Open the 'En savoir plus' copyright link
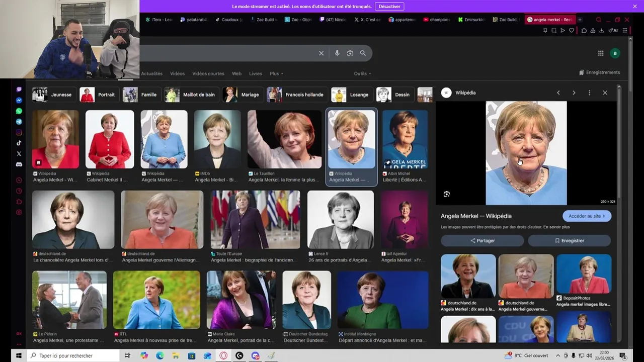The width and height of the screenshot is (644, 362). coord(556,227)
